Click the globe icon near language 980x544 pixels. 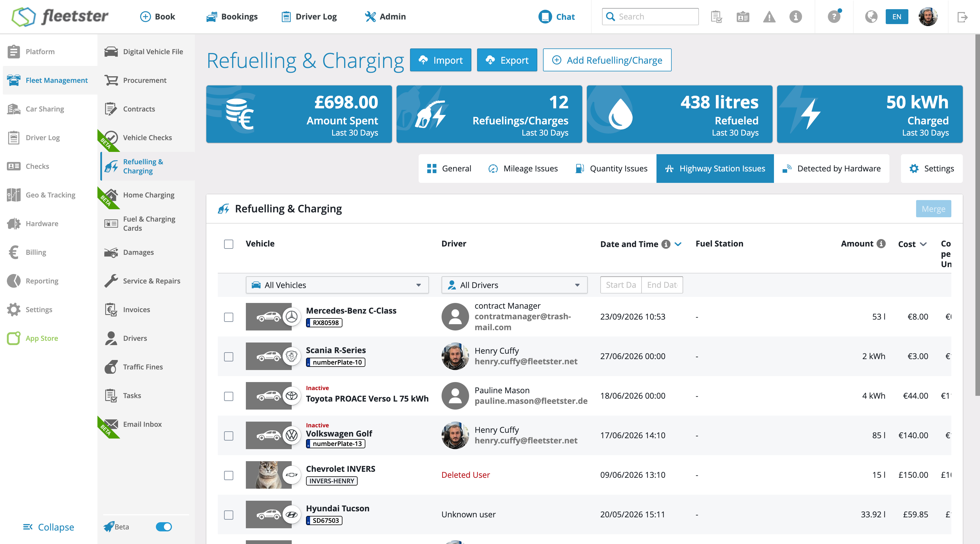coord(871,17)
